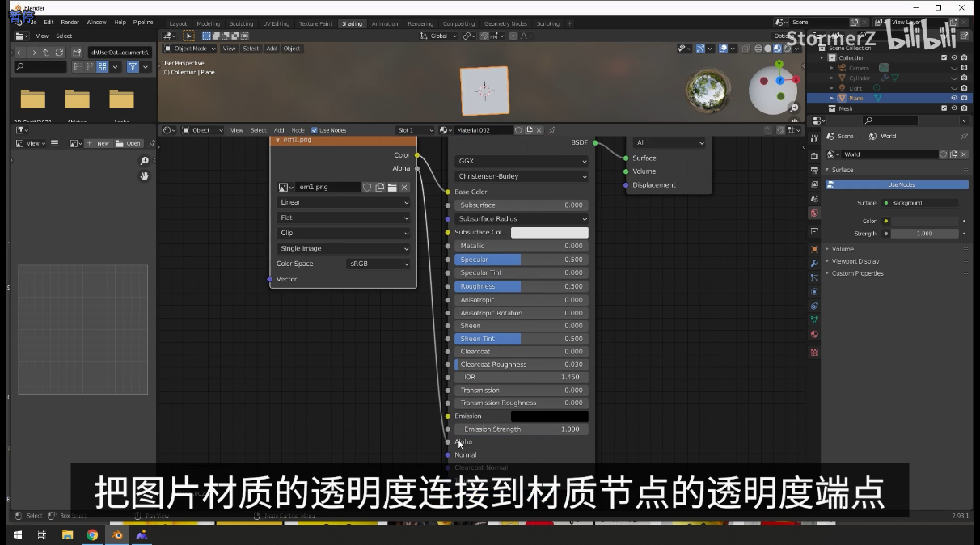Select the Light object icon in the outliner

click(843, 88)
